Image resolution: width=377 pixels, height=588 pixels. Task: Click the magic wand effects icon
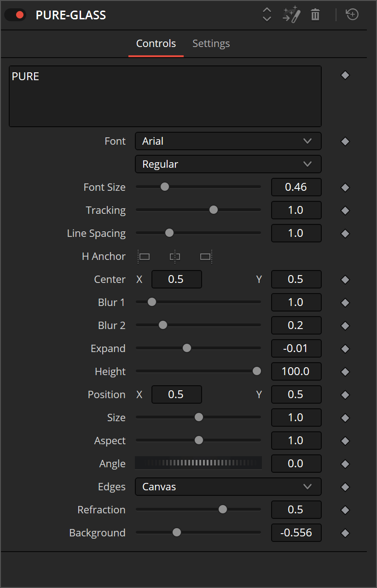[291, 15]
